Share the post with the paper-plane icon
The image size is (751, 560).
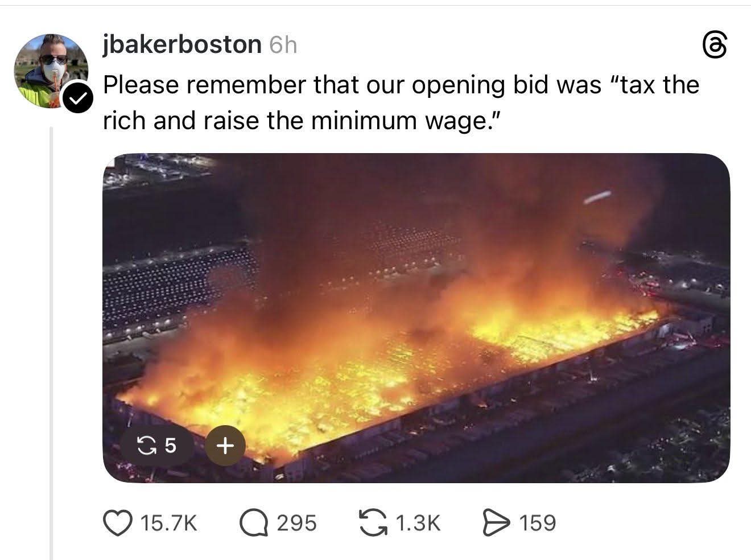496,523
